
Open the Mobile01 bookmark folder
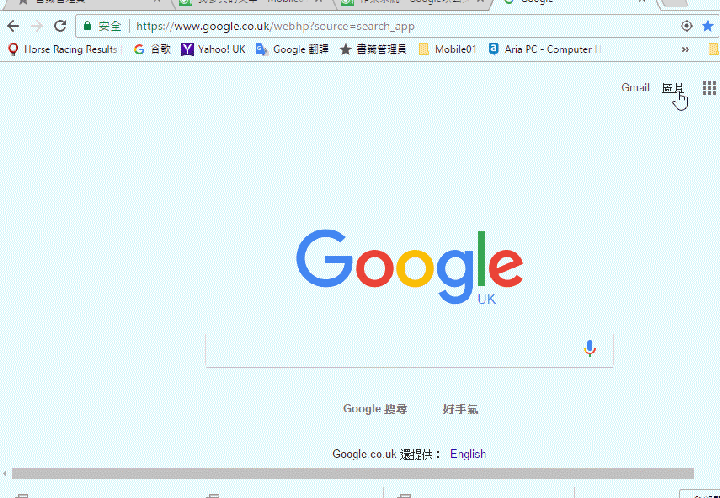[x=448, y=49]
